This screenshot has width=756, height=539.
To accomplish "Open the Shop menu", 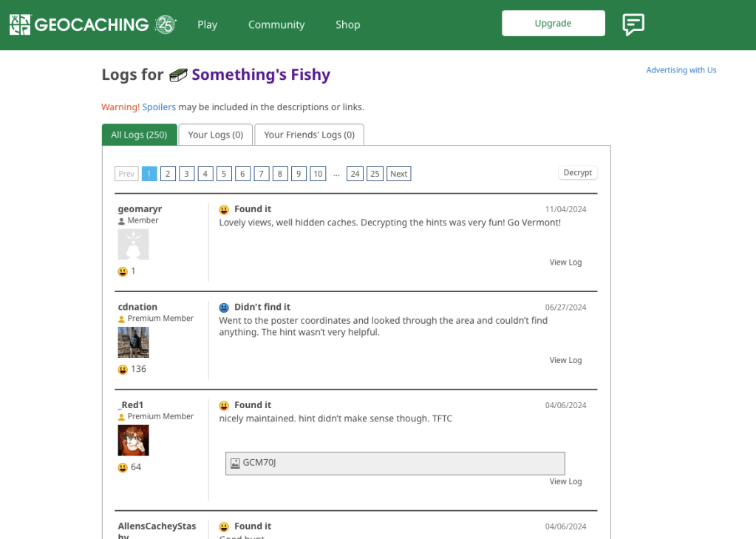I will (347, 24).
